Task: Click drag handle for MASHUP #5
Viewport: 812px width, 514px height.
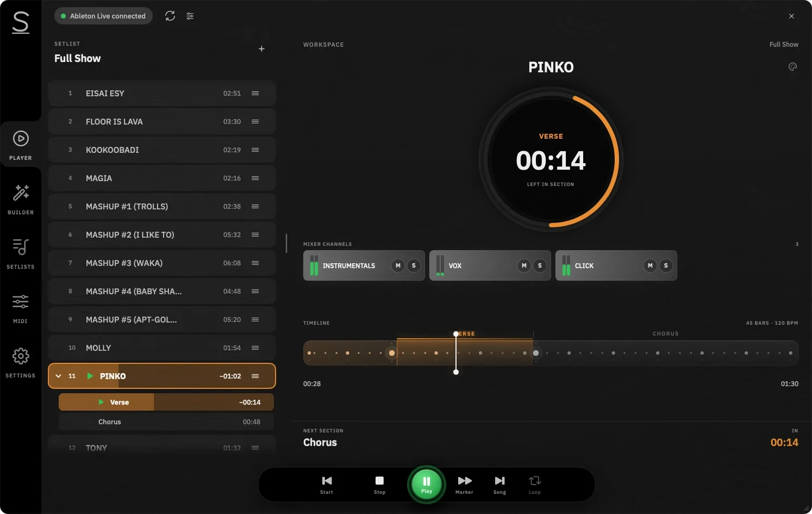Action: tap(255, 320)
